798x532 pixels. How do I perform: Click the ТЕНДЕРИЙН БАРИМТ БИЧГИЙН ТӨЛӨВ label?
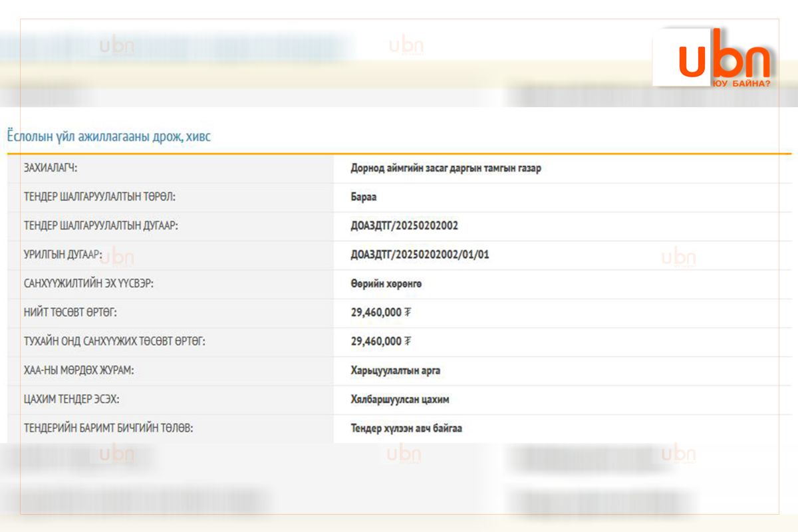(108, 428)
